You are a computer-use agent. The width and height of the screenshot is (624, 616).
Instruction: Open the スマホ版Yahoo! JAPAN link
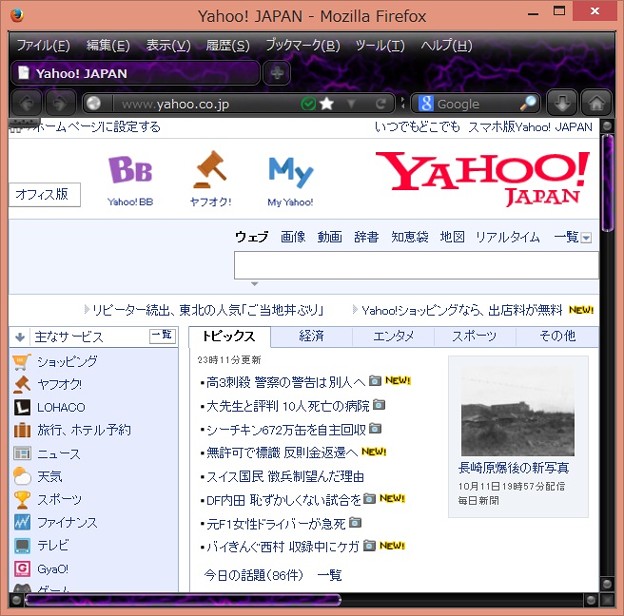(530, 127)
